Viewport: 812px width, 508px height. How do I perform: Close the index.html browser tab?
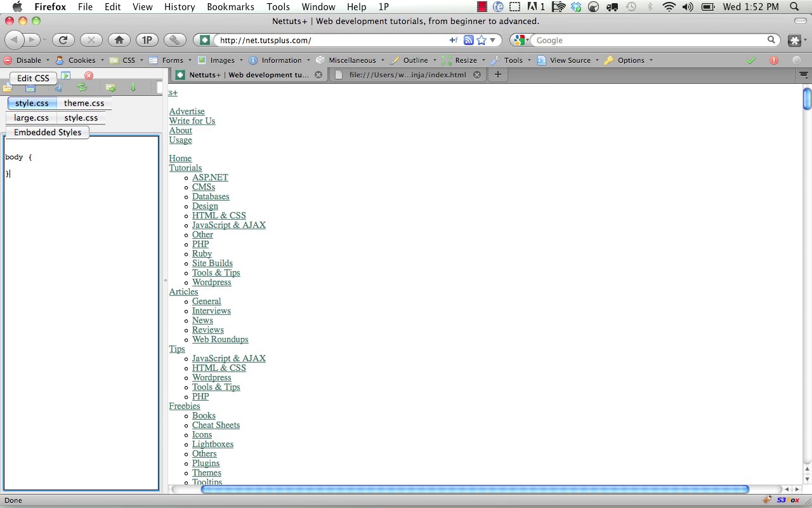click(477, 74)
